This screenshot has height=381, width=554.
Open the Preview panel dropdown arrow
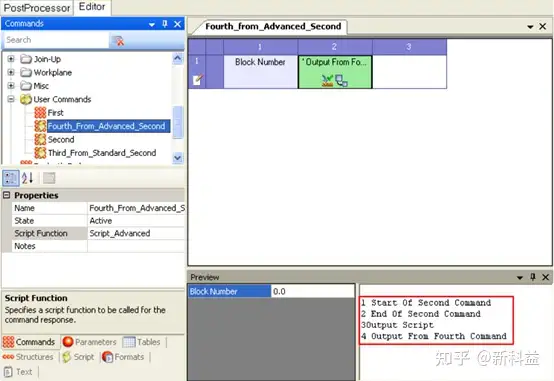(x=519, y=278)
